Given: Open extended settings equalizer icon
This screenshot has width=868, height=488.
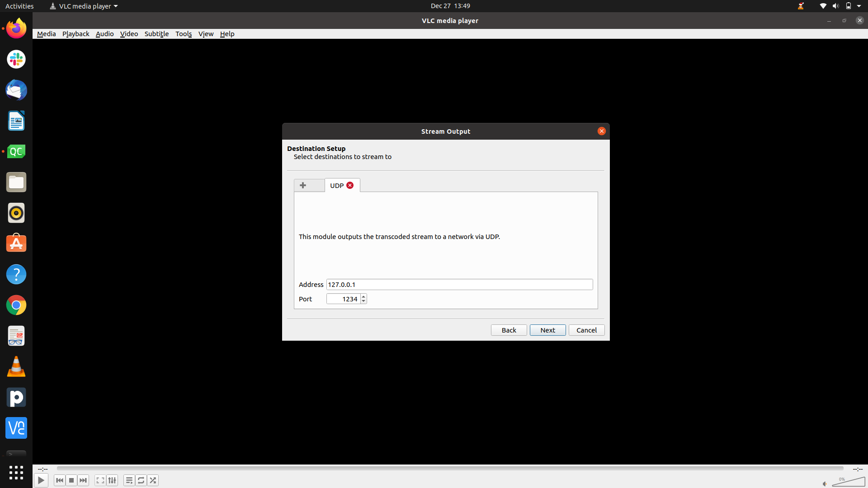Looking at the screenshot, I should coord(112,480).
